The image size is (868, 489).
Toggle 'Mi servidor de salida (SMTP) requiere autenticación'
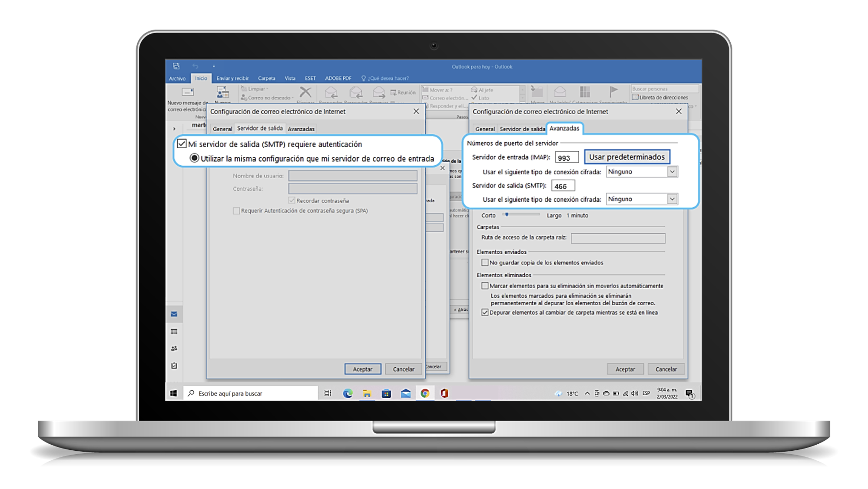point(182,144)
